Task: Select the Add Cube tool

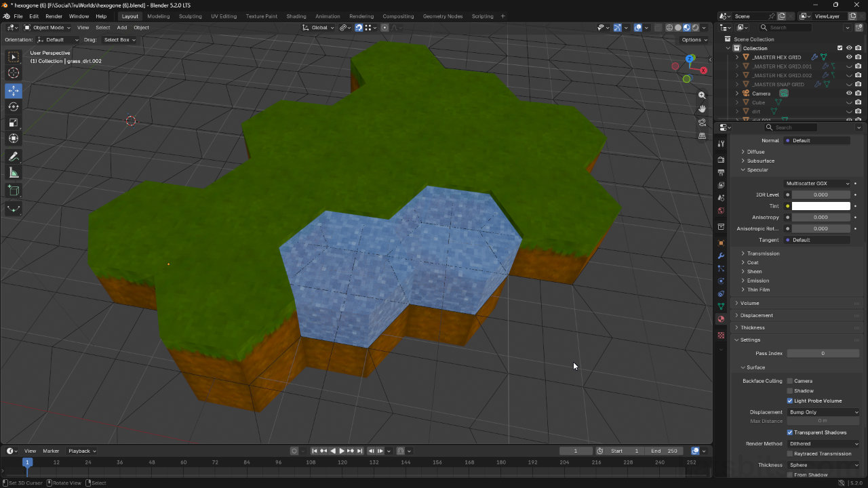Action: (14, 190)
